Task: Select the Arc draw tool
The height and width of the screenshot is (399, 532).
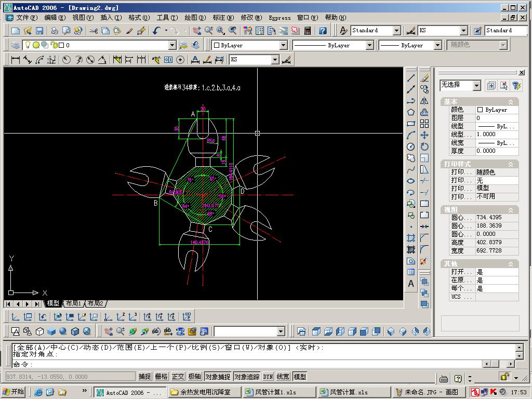Action: click(x=411, y=135)
